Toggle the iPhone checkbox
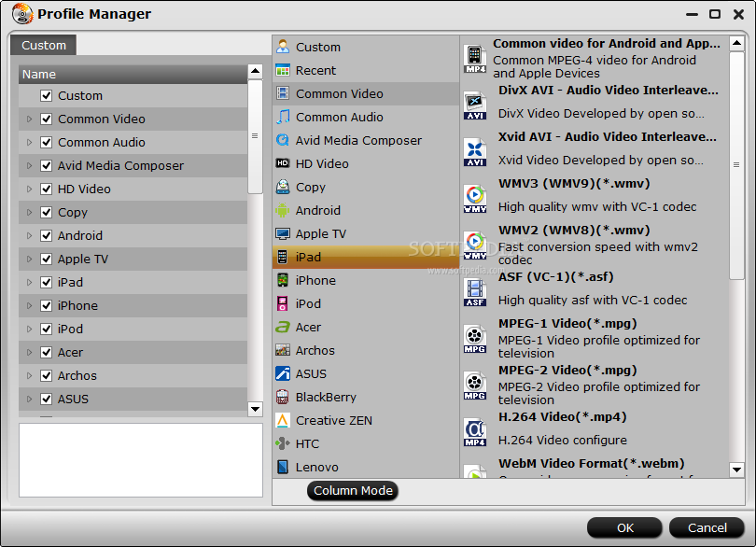Image resolution: width=756 pixels, height=547 pixels. (47, 305)
